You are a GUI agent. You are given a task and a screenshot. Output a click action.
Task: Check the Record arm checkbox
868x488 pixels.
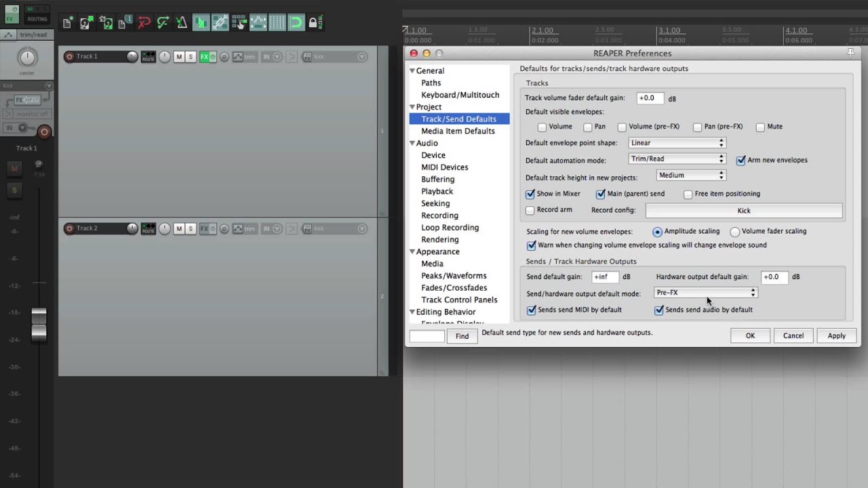530,210
